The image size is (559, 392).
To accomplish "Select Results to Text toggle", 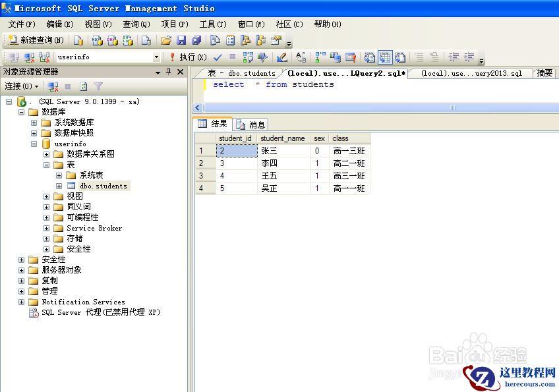I will 369,57.
